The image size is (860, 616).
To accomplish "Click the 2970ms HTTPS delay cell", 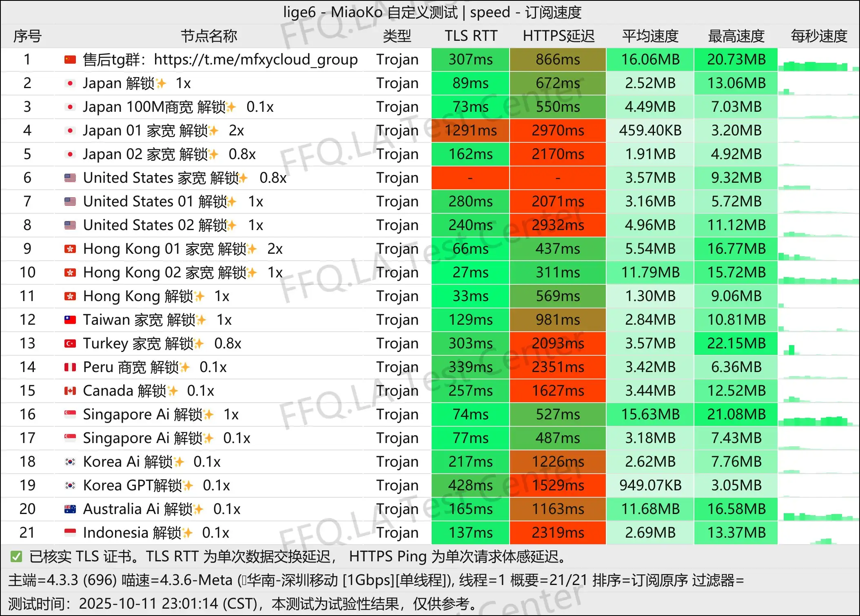I will [558, 131].
